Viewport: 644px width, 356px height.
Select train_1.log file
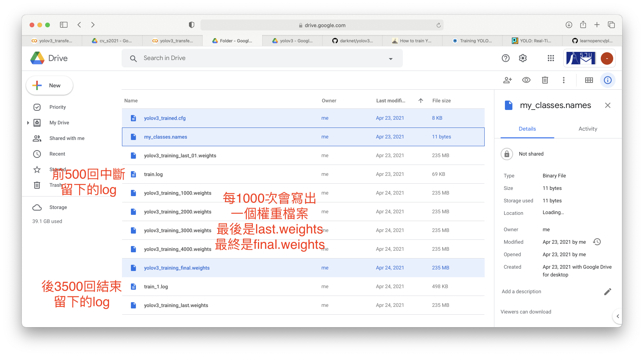pos(303,287)
